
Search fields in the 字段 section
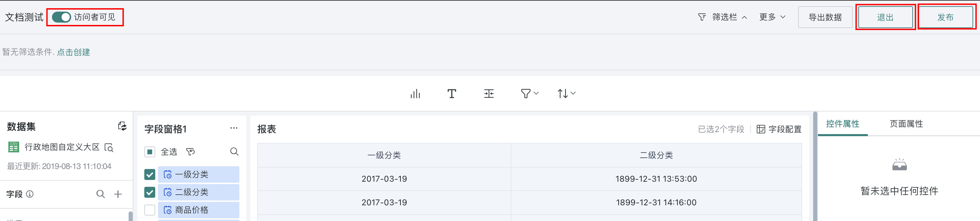pyautogui.click(x=101, y=194)
